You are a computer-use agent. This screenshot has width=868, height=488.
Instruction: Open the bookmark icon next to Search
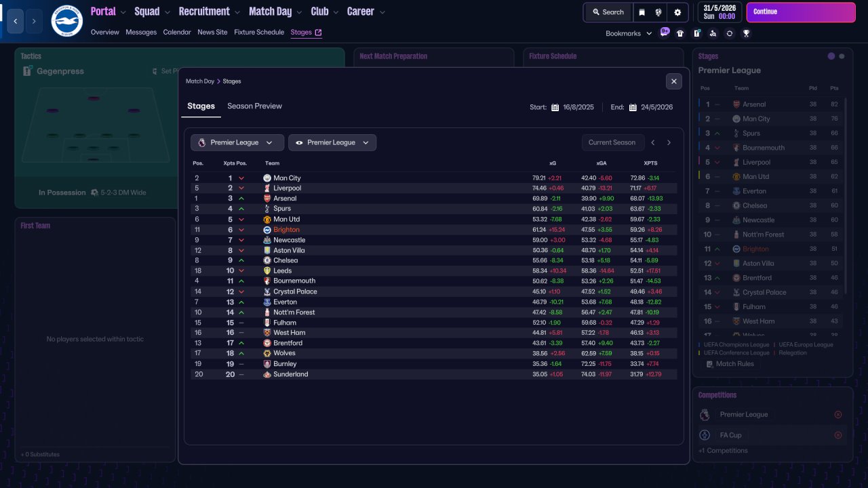642,12
